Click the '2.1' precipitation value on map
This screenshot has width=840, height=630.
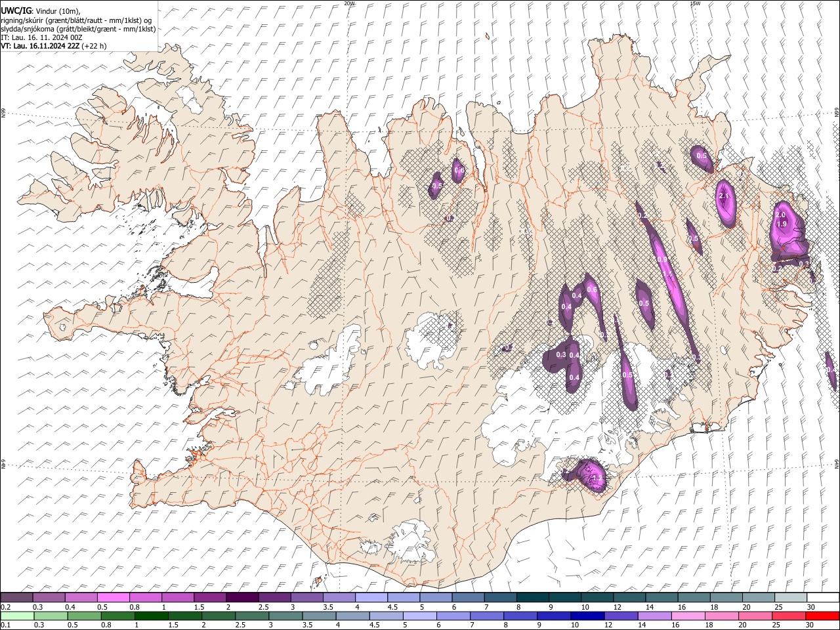[724, 196]
